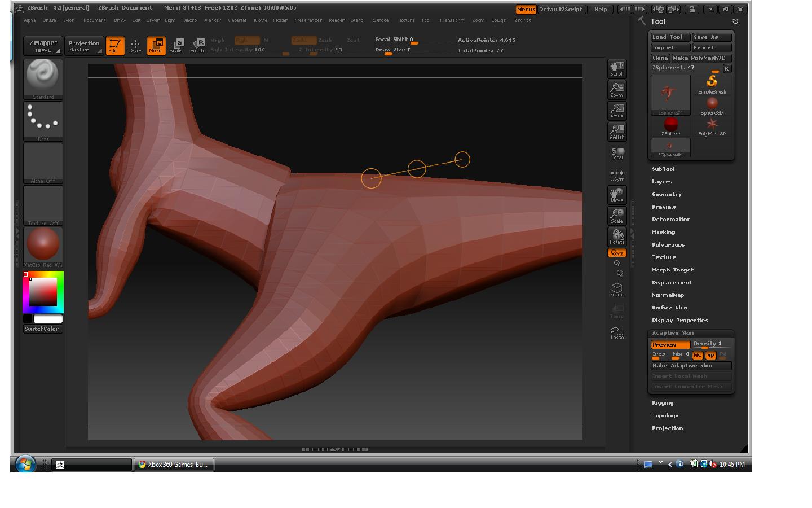Toggle the Xyz rotation mode button

617,253
